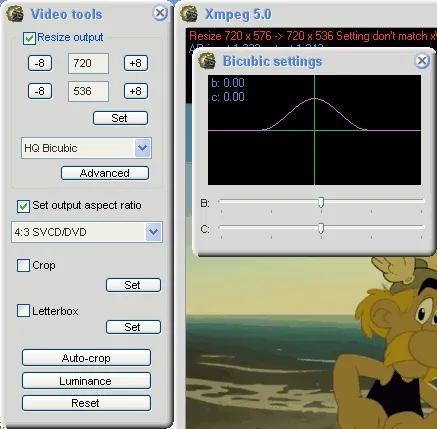
Task: Click the Reset button
Action: [x=86, y=403]
